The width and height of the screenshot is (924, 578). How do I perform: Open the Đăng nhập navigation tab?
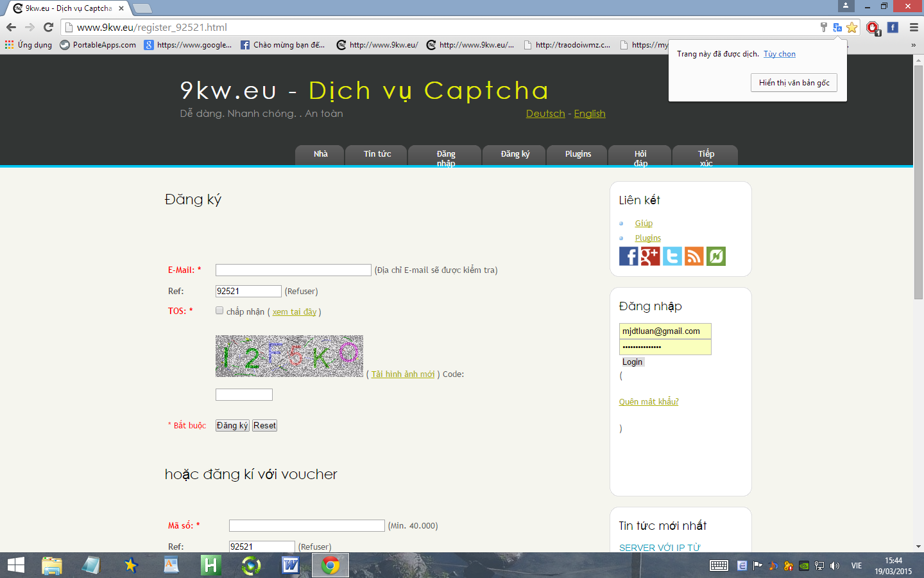[445, 155]
